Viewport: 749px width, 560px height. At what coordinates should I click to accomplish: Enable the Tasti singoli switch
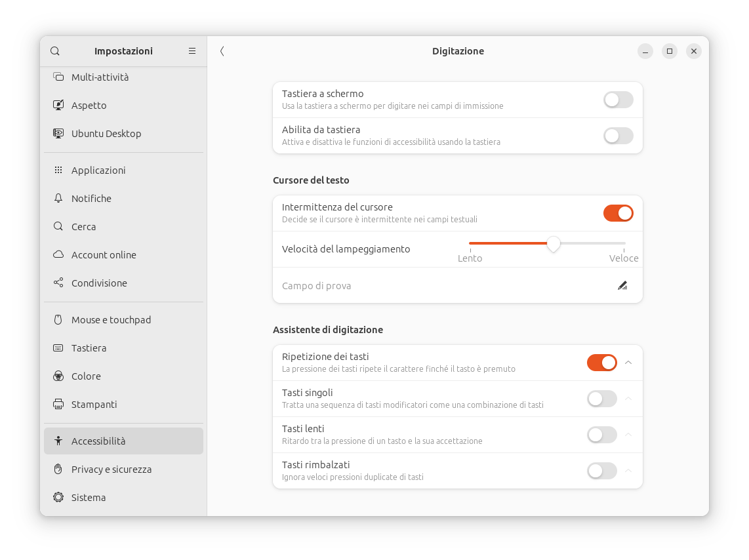click(x=601, y=399)
